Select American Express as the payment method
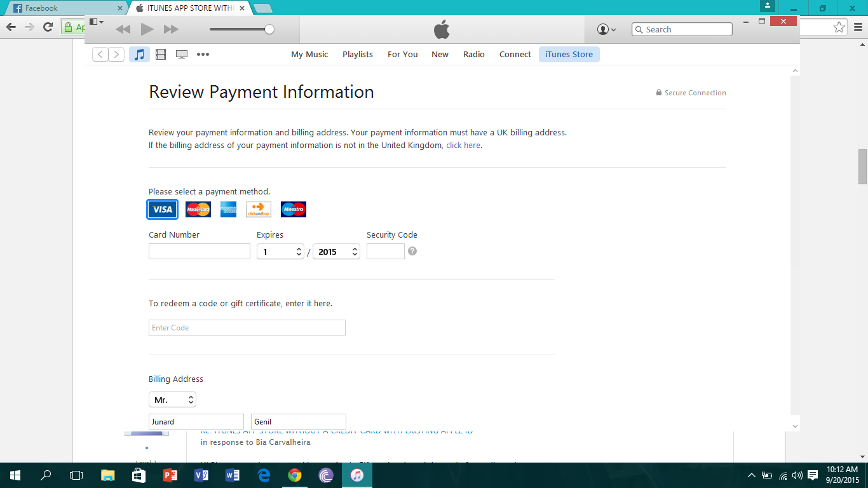Screen dimensions: 868x488 (x=228, y=209)
